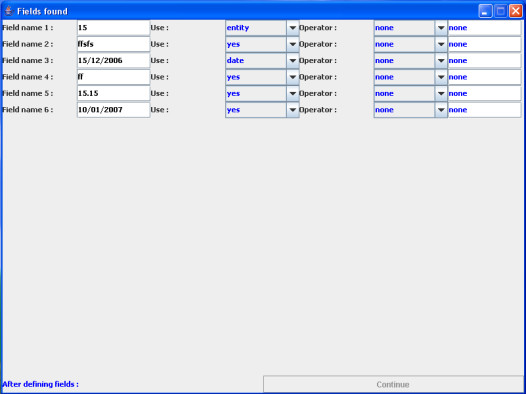The width and height of the screenshot is (526, 394).
Task: Focus the Field name 3 input with 15/12/2006
Action: pos(113,61)
